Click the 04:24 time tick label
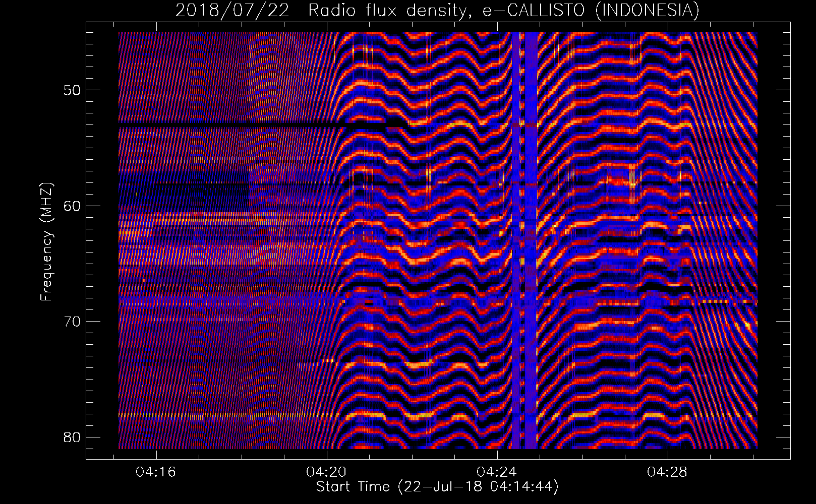This screenshot has height=504, width=816. tap(497, 472)
